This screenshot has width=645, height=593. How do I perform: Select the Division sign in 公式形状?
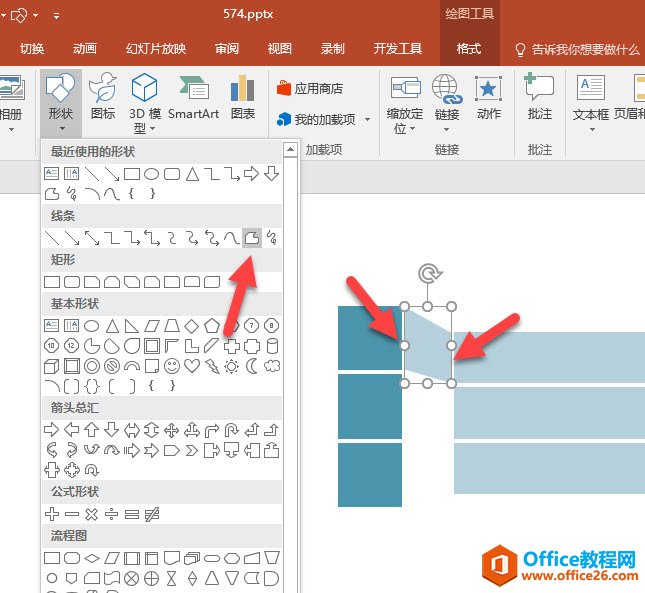[112, 514]
